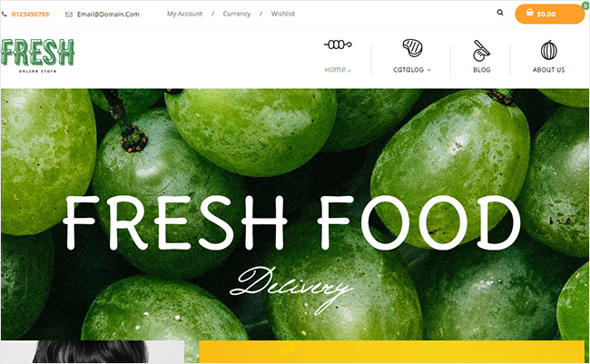Screen dimensions: 590x364
Task: Click the shopping basket icon in cart
Action: (x=530, y=13)
